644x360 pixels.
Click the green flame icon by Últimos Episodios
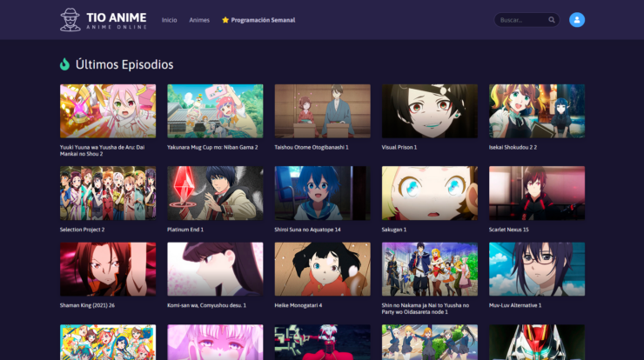point(64,64)
